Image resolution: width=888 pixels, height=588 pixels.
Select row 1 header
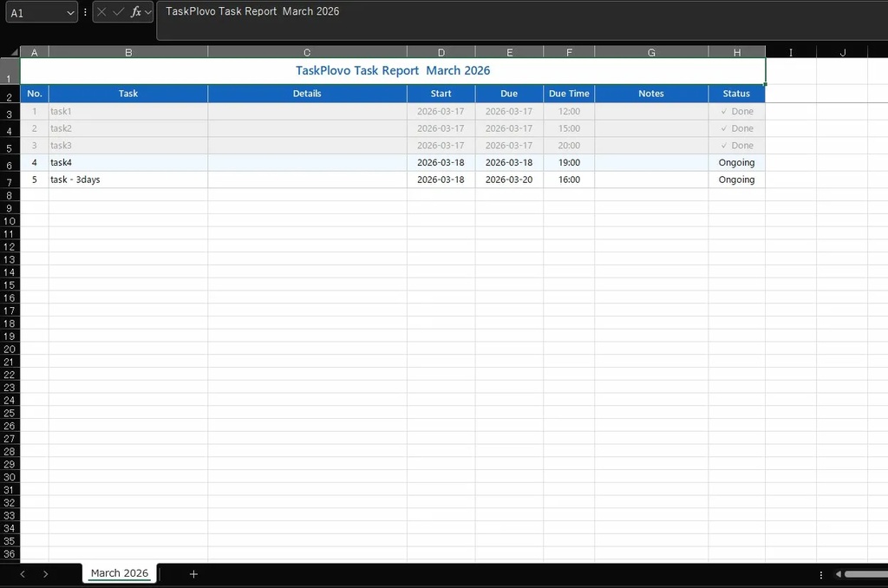10,71
